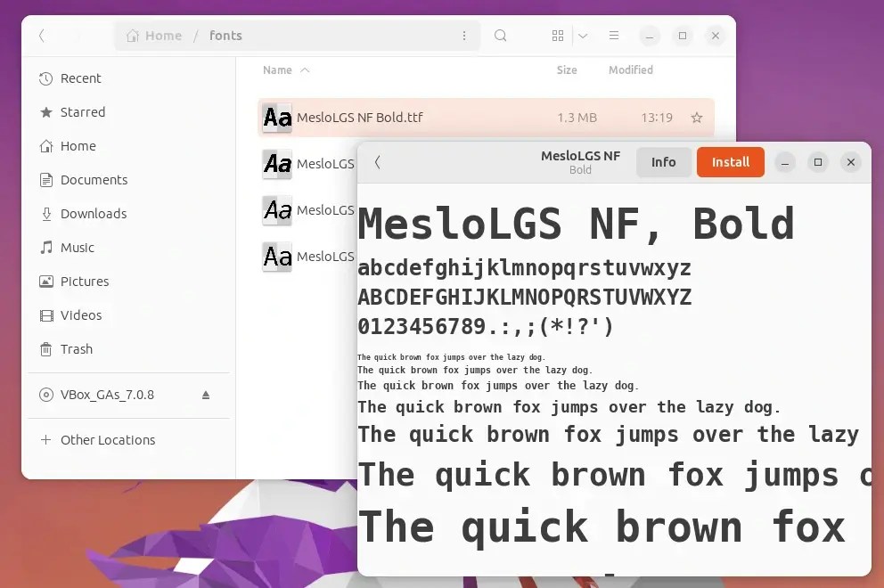Screen dimensions: 884x588
Task: Open Music folder in sidebar
Action: coord(128,248)
